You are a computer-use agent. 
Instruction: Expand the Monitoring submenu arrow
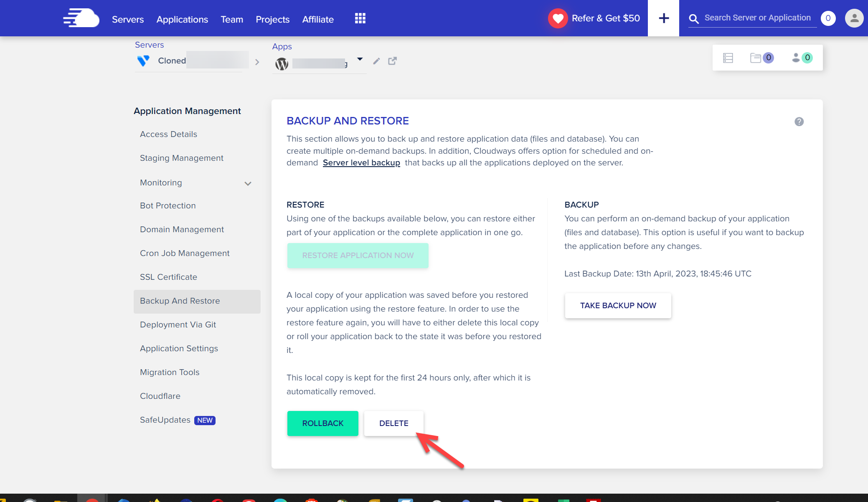coord(249,183)
